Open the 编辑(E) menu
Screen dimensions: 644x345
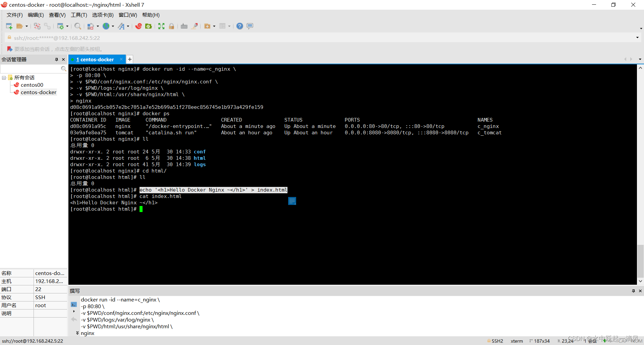[x=36, y=15]
